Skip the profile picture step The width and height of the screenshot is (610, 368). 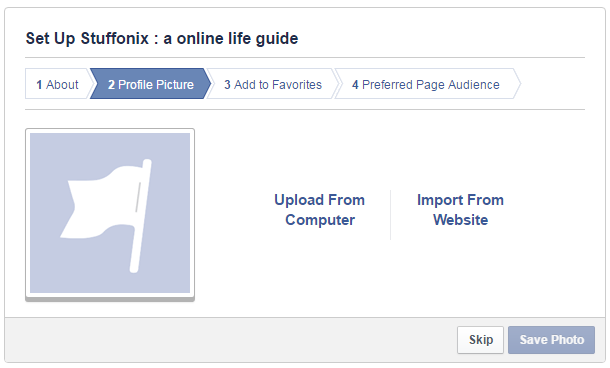(480, 340)
